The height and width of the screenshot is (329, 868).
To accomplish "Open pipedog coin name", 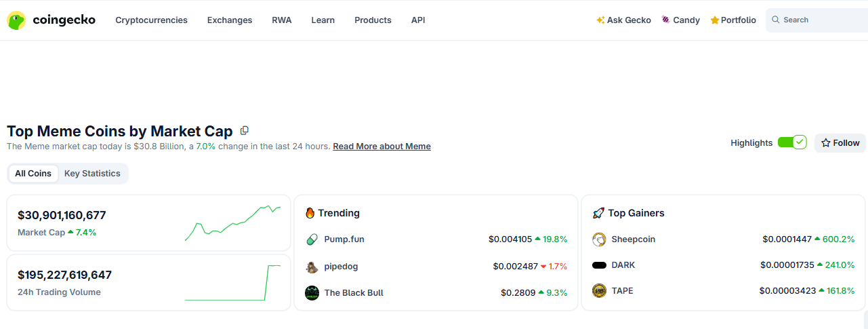I will click(x=341, y=267).
